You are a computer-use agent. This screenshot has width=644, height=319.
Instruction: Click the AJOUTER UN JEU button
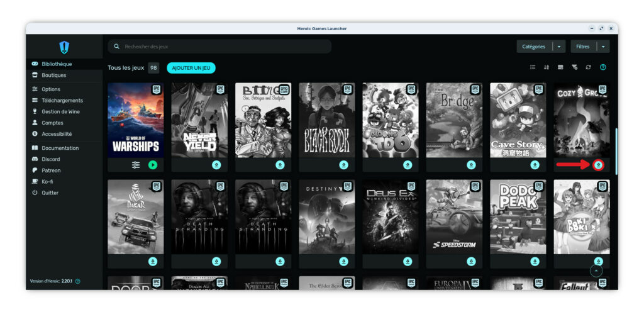pos(191,68)
